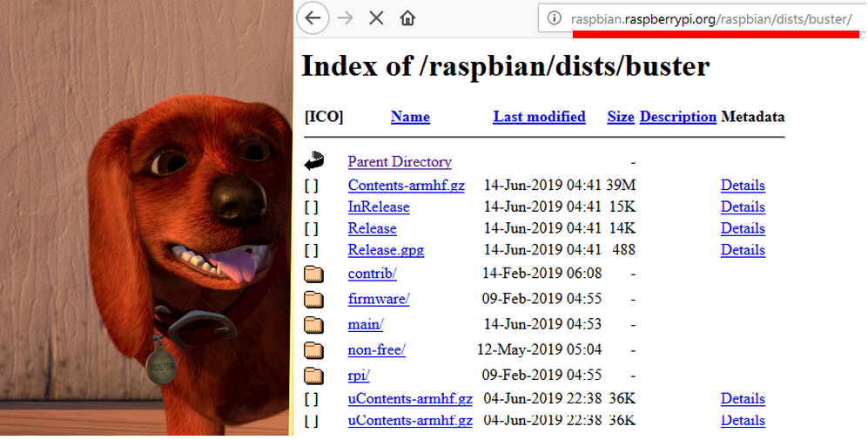Click the [ICO] column header text

tap(324, 117)
